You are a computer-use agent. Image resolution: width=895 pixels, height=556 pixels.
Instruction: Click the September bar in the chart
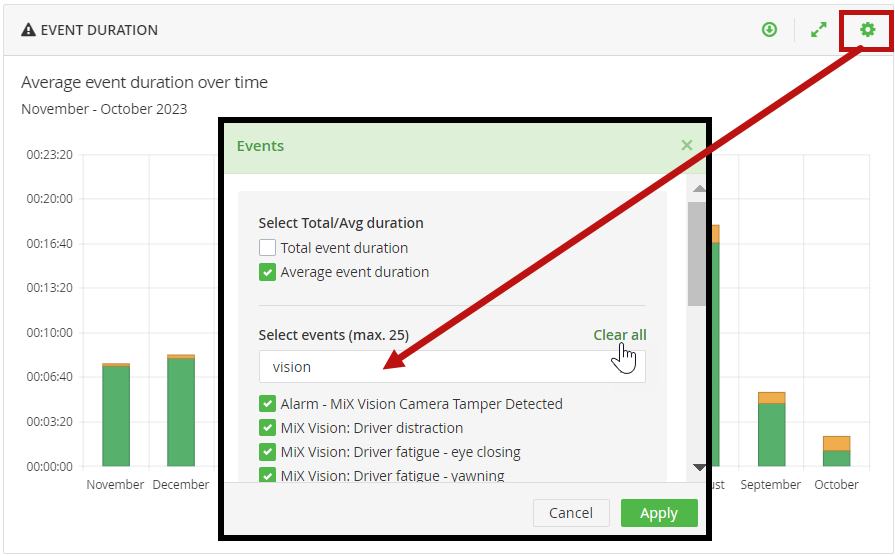772,429
